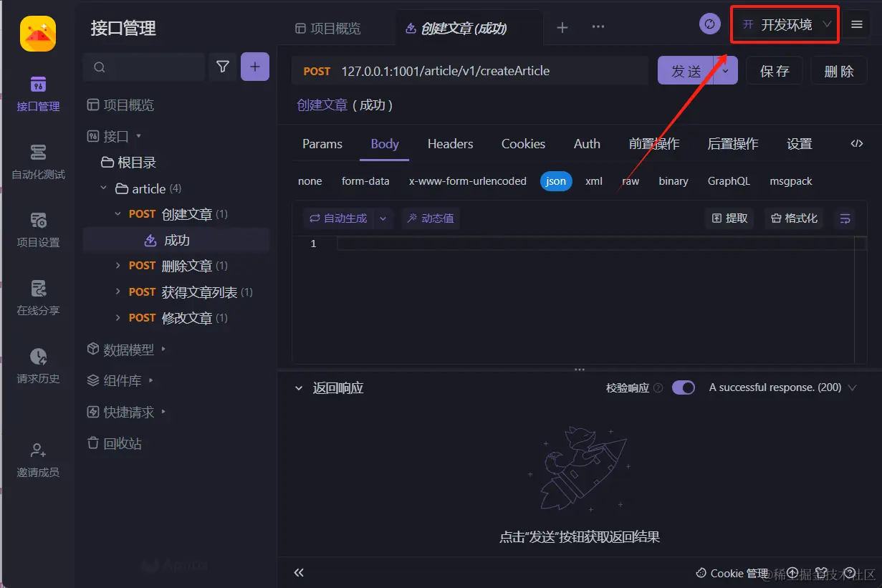Click the refresh sync icon near environment
This screenshot has width=882, height=588.
[x=709, y=24]
